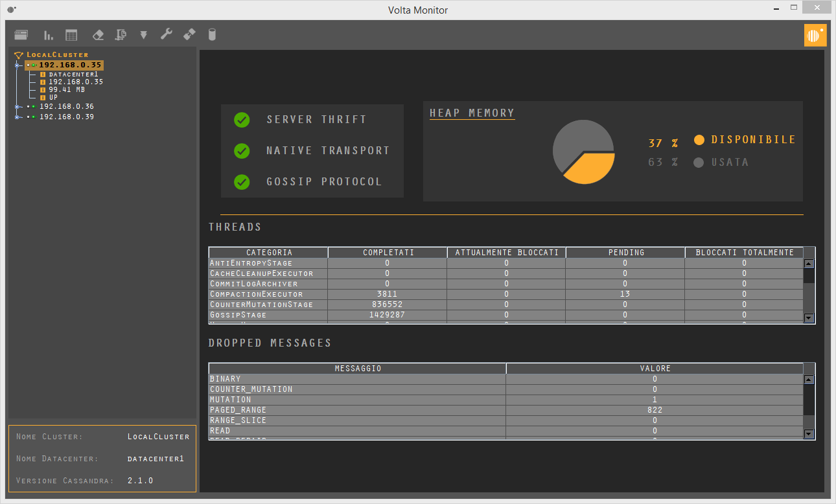The image size is (836, 504).
Task: Click the 1429287 completed value cell
Action: point(388,315)
